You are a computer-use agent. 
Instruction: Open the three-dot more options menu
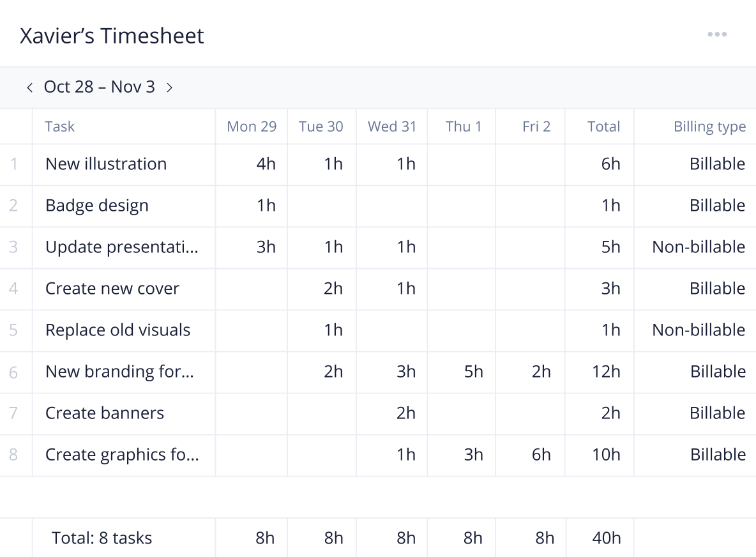pos(717,34)
